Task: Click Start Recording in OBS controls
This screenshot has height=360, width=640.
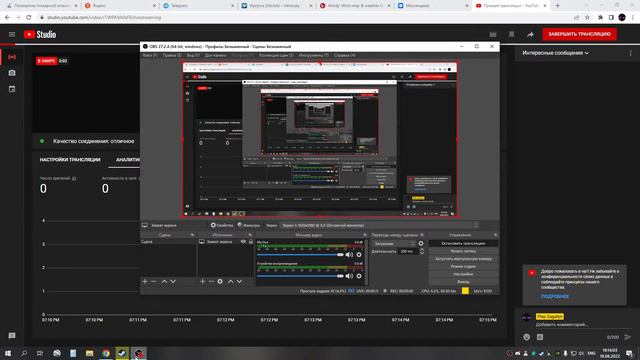Action: tap(463, 251)
